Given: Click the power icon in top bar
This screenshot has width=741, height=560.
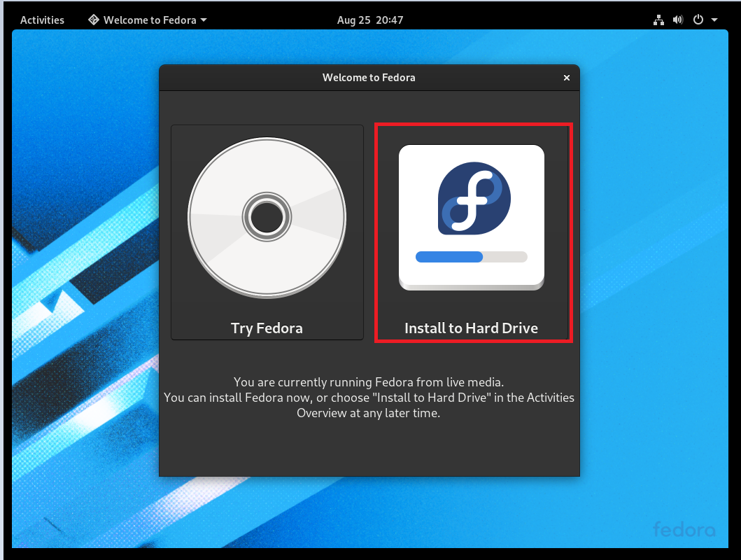Looking at the screenshot, I should 698,20.
